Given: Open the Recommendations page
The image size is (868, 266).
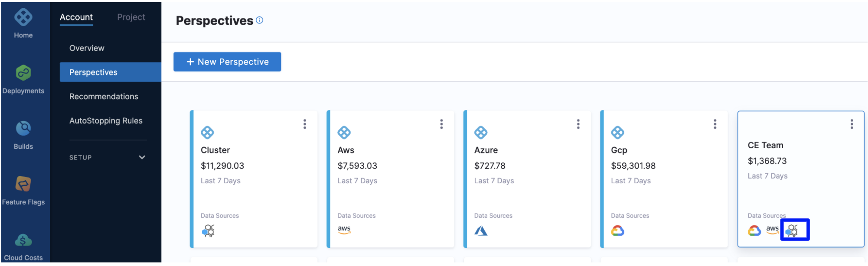Looking at the screenshot, I should 104,97.
